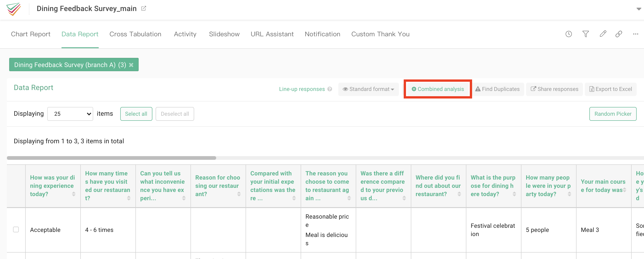Open the filter funnel icon
The width and height of the screenshot is (644, 259).
pos(585,34)
